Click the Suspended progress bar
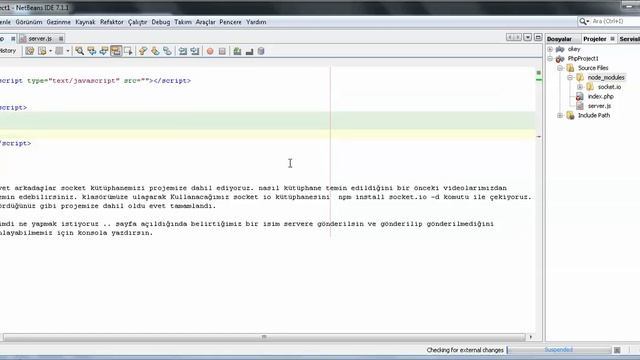This screenshot has width=640, height=360. point(559,350)
